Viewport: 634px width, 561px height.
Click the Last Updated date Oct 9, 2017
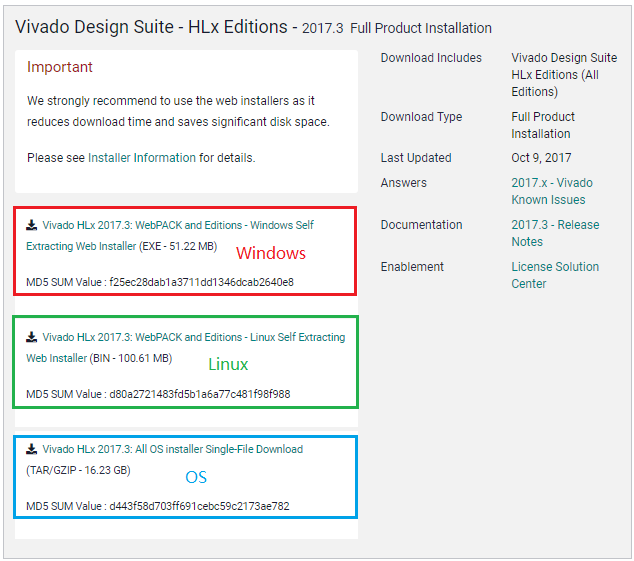pos(541,158)
